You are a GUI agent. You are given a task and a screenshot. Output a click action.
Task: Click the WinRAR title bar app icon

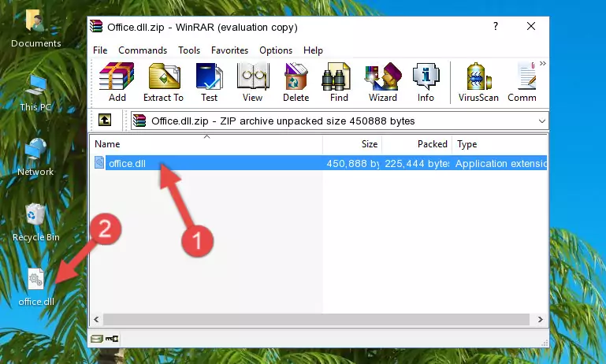point(97,26)
